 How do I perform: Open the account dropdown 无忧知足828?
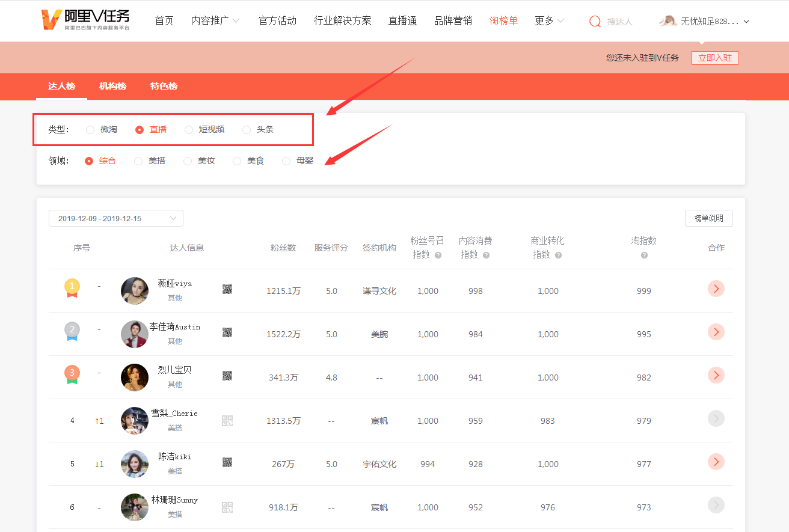714,21
